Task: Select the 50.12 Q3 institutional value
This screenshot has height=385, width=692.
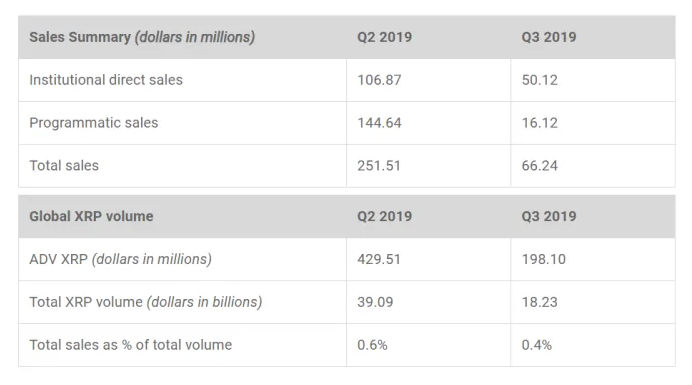Action: click(x=540, y=80)
